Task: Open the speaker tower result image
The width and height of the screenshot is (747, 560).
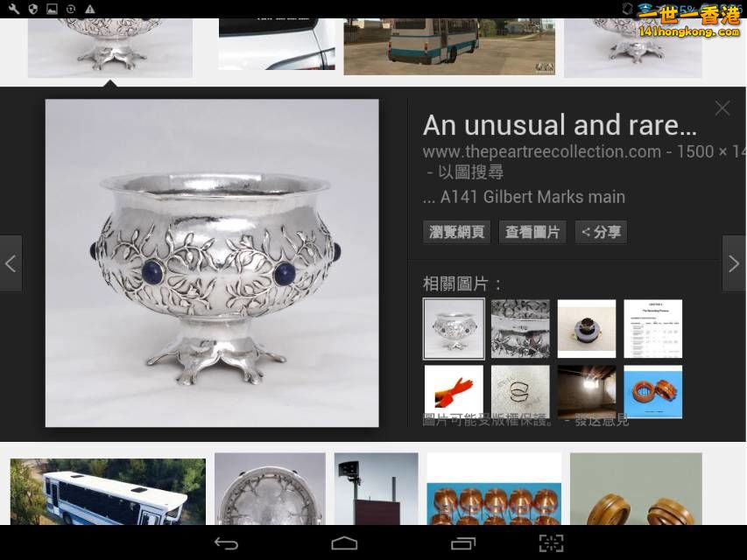Action: tap(377, 489)
